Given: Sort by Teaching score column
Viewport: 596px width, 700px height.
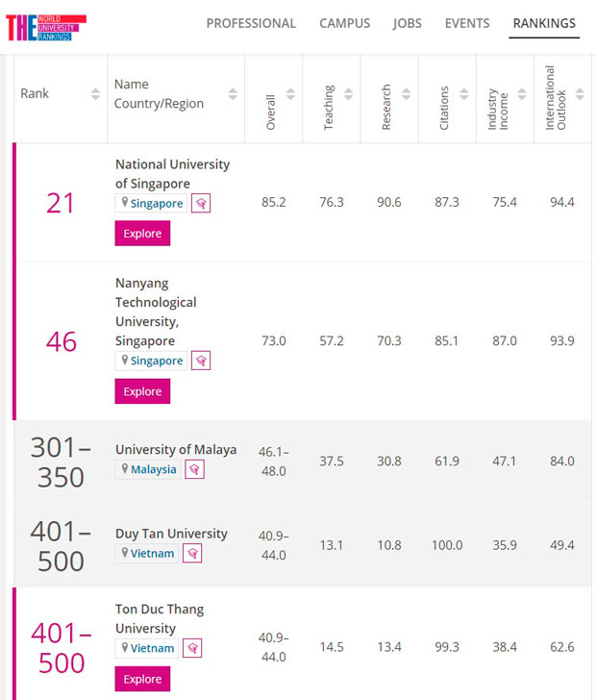Looking at the screenshot, I should [x=348, y=94].
